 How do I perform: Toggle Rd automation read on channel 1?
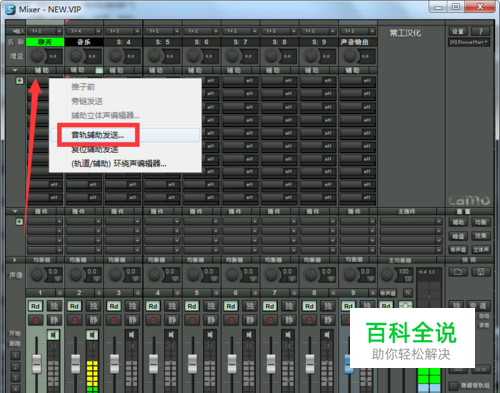35,306
